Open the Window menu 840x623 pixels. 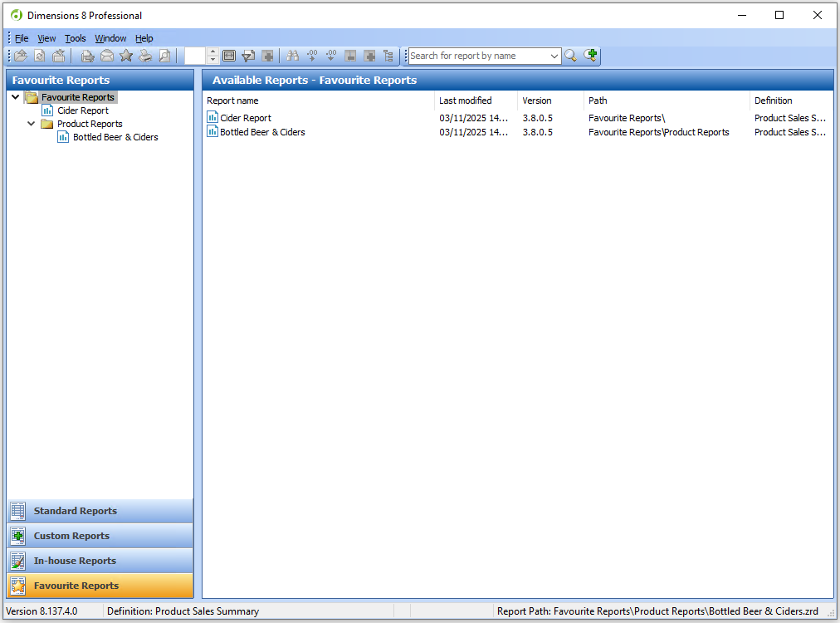point(110,38)
